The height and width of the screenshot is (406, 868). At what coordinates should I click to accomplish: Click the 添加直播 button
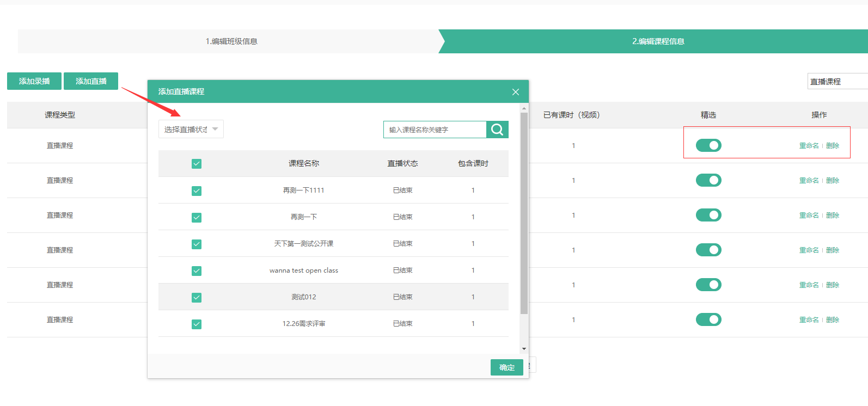(91, 81)
